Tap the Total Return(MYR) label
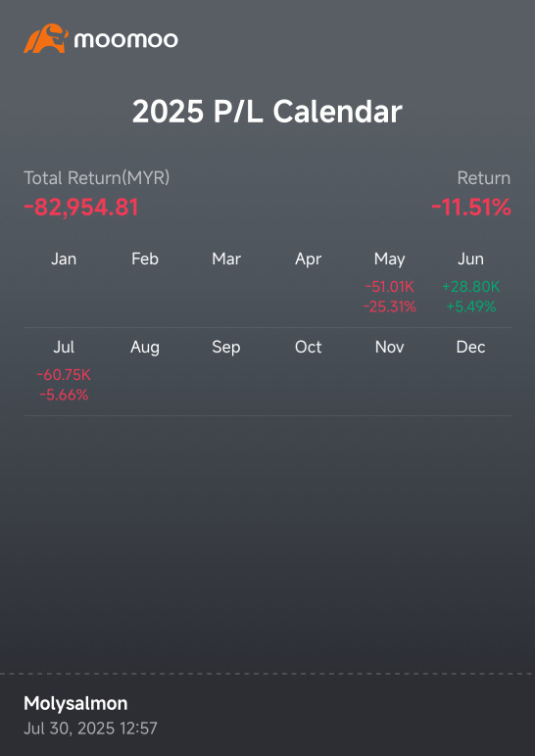Image resolution: width=535 pixels, height=756 pixels. point(96,178)
